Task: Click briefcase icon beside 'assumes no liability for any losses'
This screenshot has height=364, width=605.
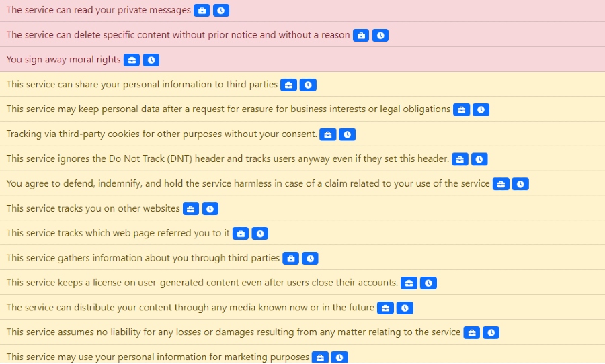Action: (471, 332)
